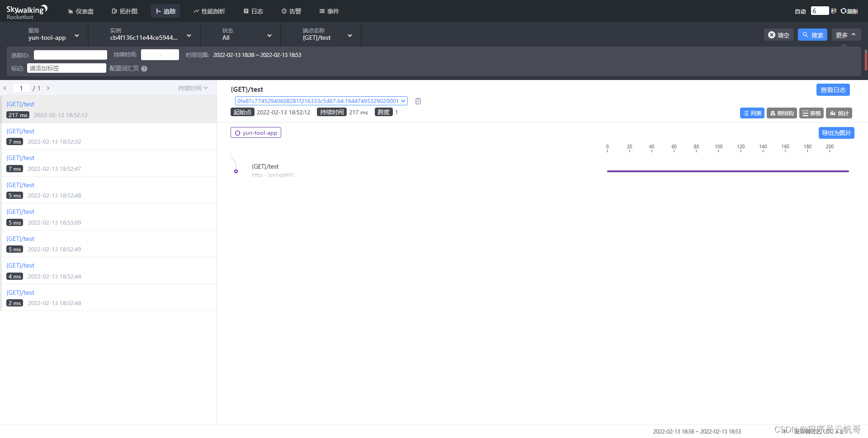Go to previous trace list page
The image size is (868, 438).
click(5, 88)
